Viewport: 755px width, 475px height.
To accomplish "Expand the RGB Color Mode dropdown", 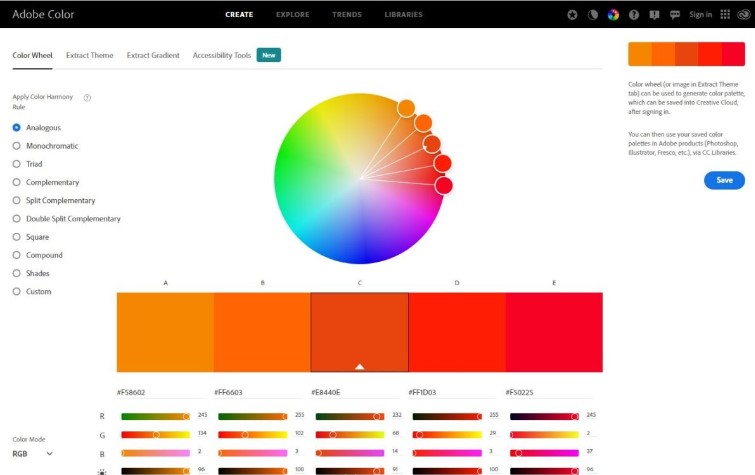I will [33, 453].
